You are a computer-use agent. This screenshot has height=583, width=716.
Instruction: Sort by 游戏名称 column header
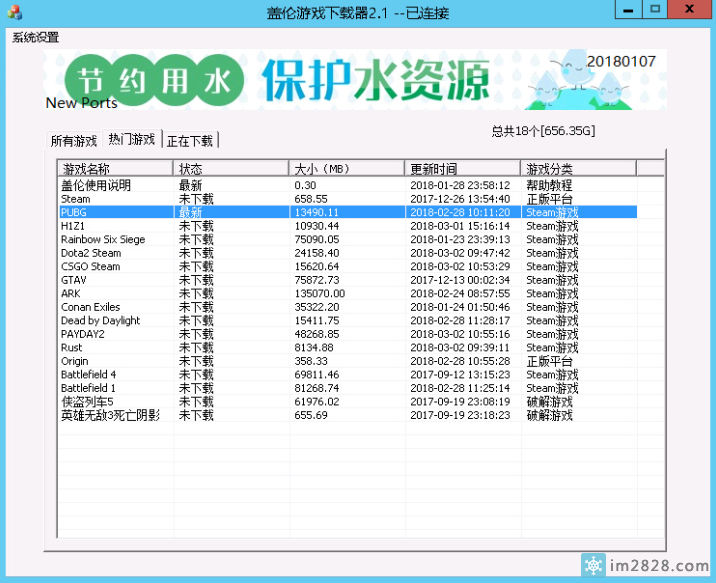(115, 168)
